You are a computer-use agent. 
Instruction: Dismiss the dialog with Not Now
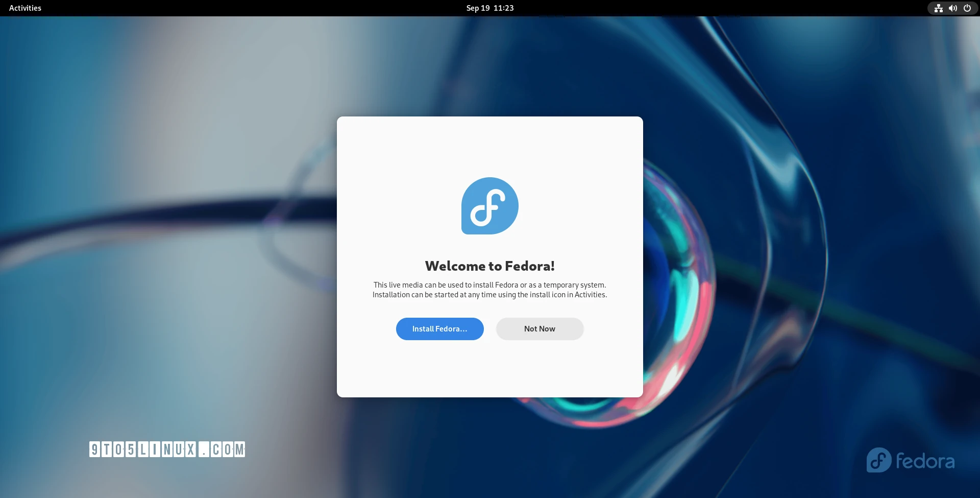click(540, 328)
